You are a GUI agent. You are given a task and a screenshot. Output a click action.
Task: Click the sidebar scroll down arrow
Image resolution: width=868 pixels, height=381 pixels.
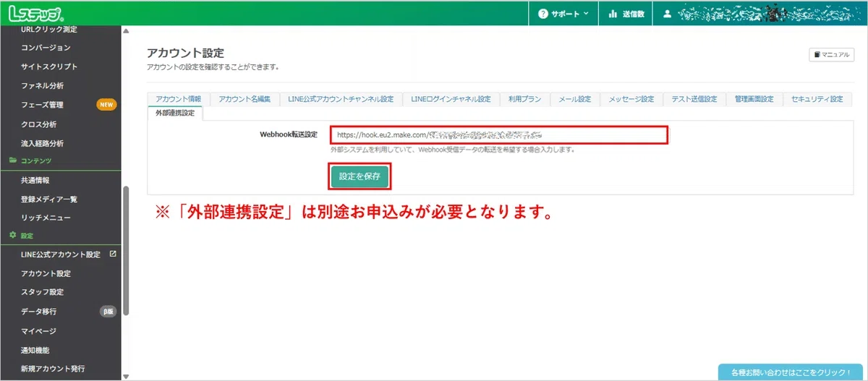click(126, 376)
